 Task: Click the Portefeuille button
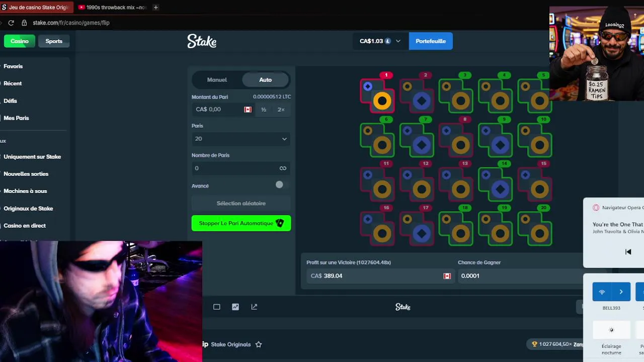coord(431,41)
